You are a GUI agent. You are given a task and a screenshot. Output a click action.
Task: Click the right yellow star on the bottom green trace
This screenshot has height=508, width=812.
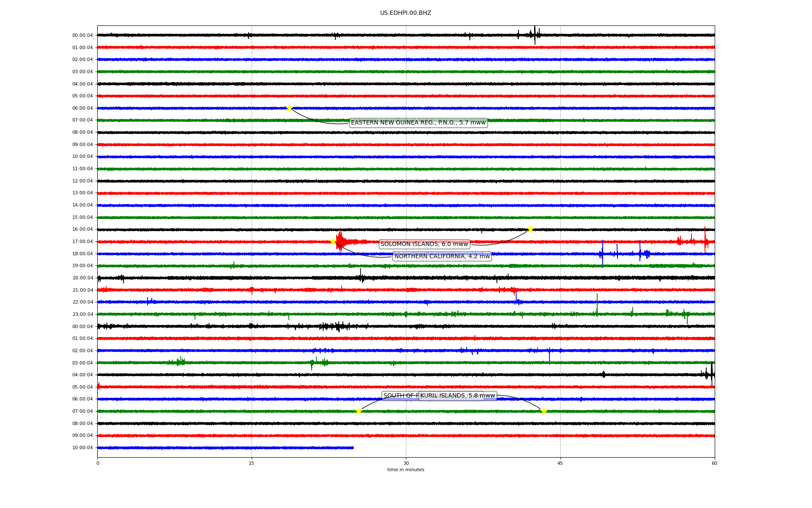544,411
